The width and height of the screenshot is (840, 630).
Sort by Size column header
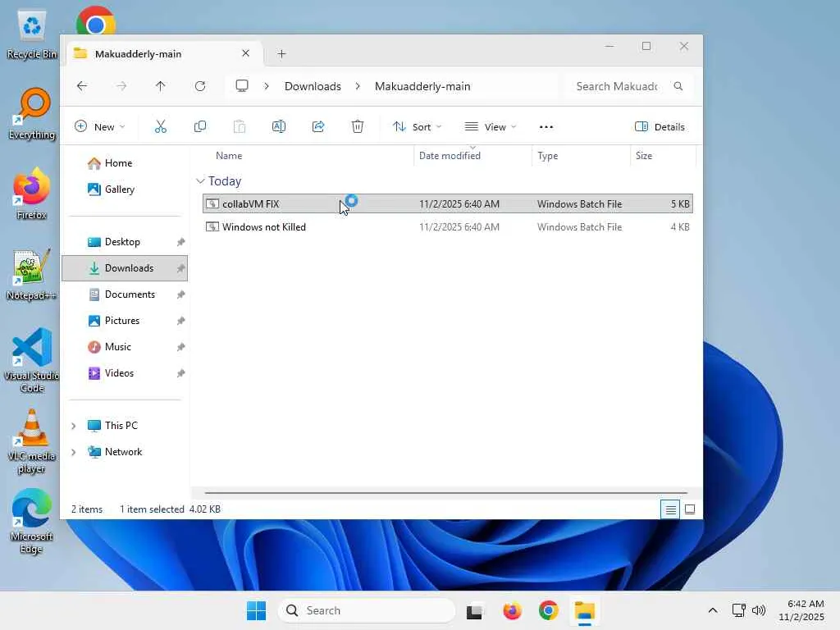[x=663, y=155]
